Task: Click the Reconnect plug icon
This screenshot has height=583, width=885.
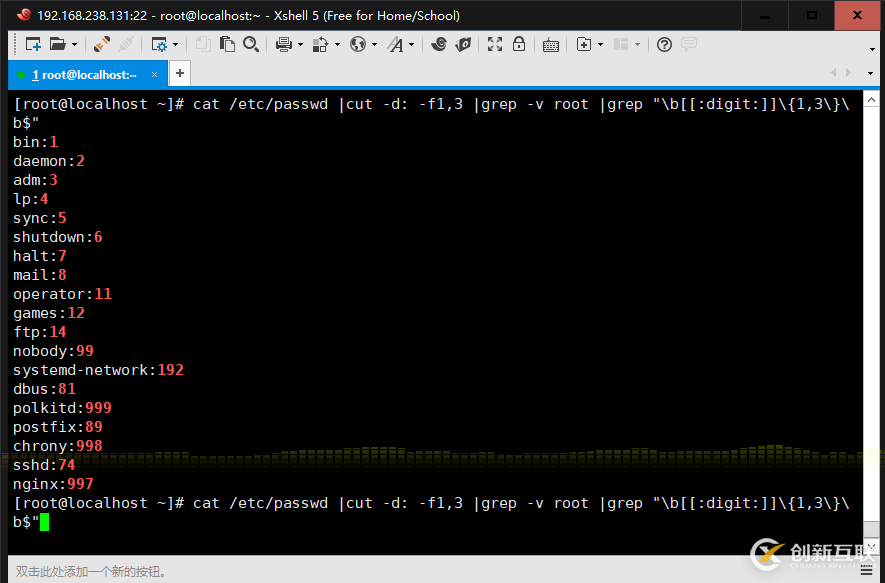Action: [x=102, y=44]
